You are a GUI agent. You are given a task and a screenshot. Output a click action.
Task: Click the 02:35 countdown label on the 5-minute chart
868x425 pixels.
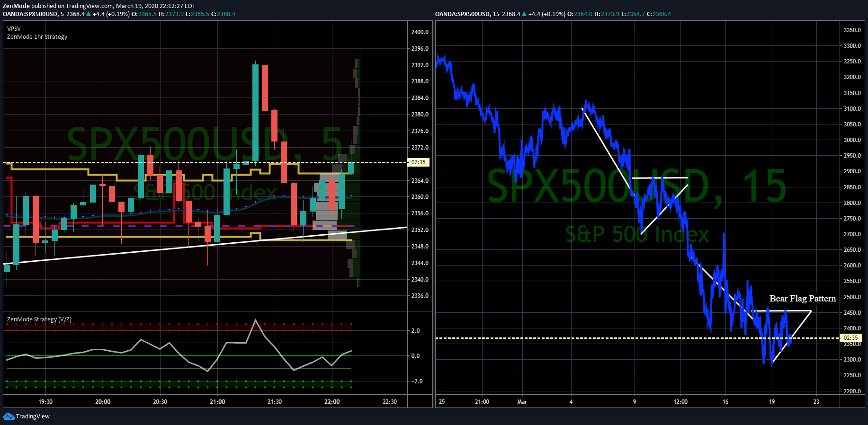(x=418, y=162)
